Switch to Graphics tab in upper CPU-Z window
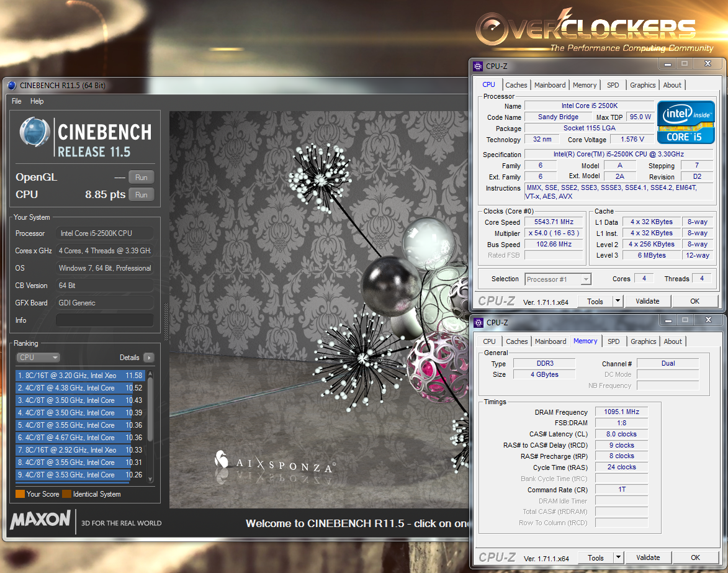 pyautogui.click(x=642, y=86)
